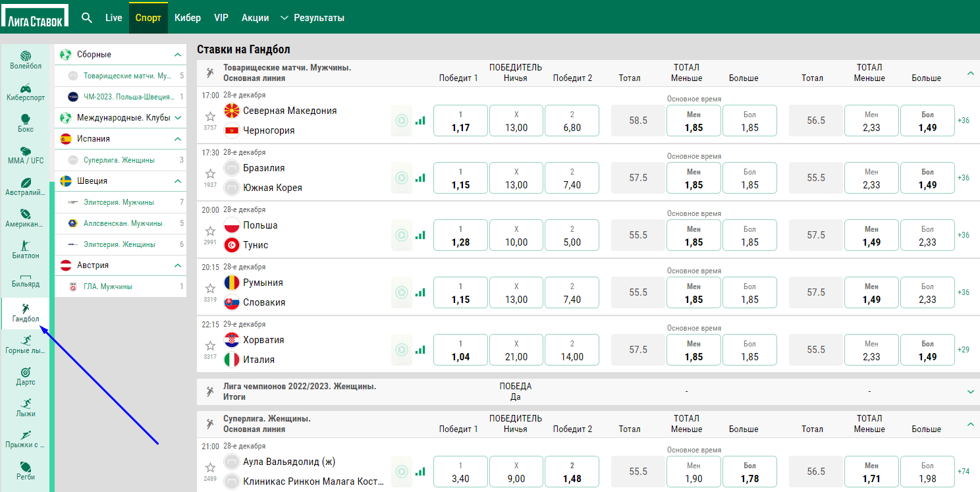Viewport: 980px width, 492px height.
Task: Open MMA / UFC sport category
Action: click(x=26, y=155)
